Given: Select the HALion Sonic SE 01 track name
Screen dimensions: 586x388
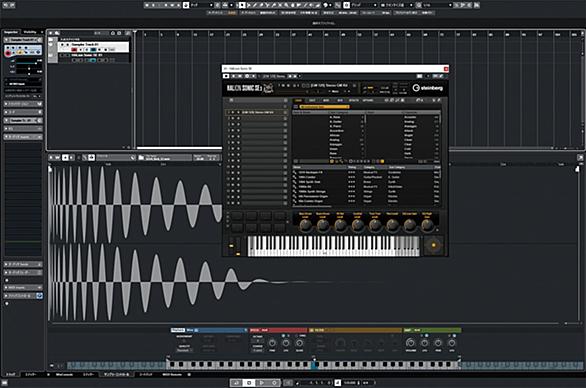Looking at the screenshot, I should (x=87, y=55).
